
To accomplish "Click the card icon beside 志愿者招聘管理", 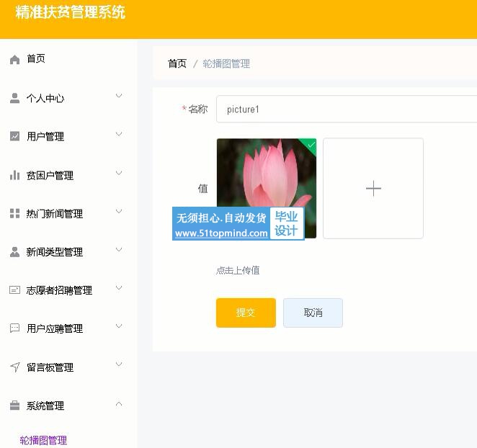I will (14, 290).
